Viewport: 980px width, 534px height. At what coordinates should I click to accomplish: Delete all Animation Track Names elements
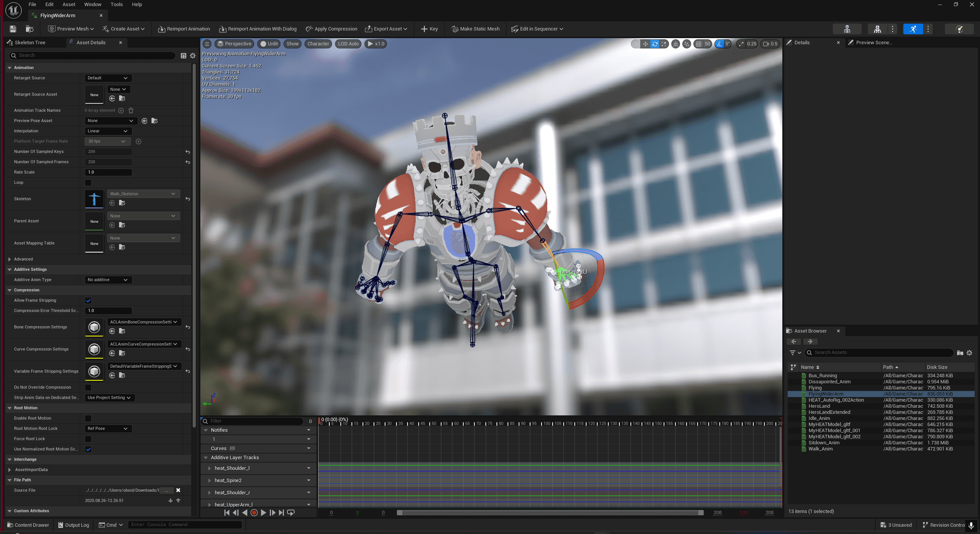pyautogui.click(x=131, y=111)
